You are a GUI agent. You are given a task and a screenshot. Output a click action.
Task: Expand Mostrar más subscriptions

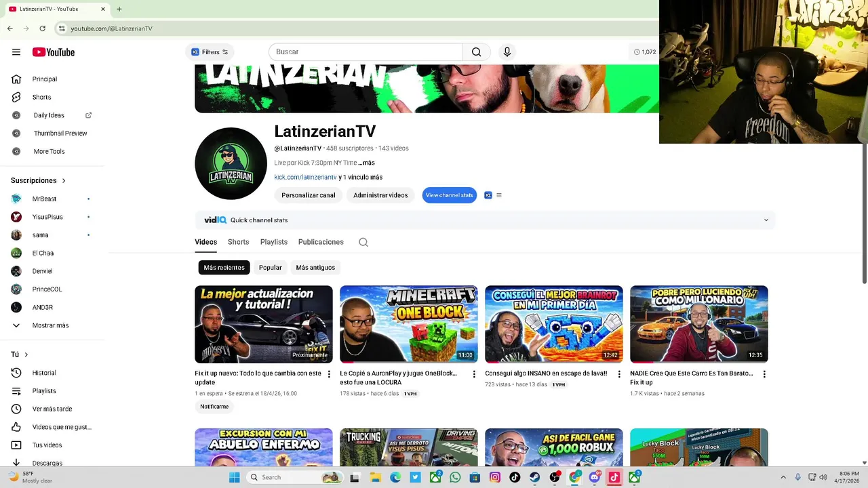(50, 325)
